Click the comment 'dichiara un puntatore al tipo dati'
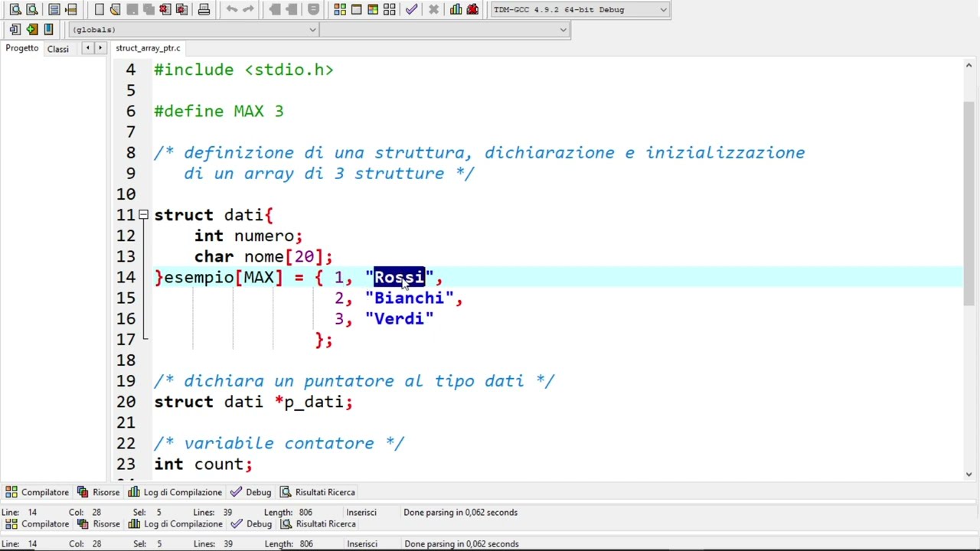This screenshot has width=980, height=551. click(x=354, y=381)
